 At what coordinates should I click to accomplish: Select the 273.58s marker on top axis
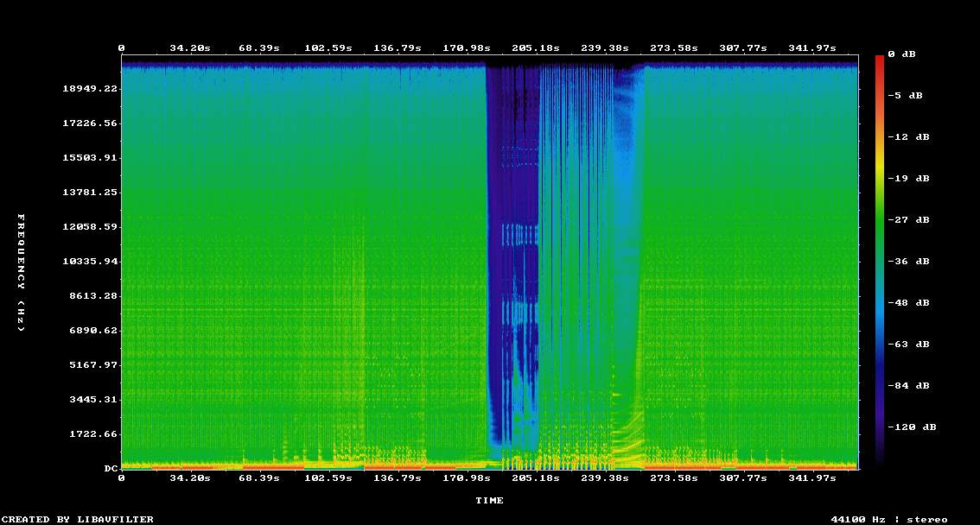pyautogui.click(x=674, y=48)
